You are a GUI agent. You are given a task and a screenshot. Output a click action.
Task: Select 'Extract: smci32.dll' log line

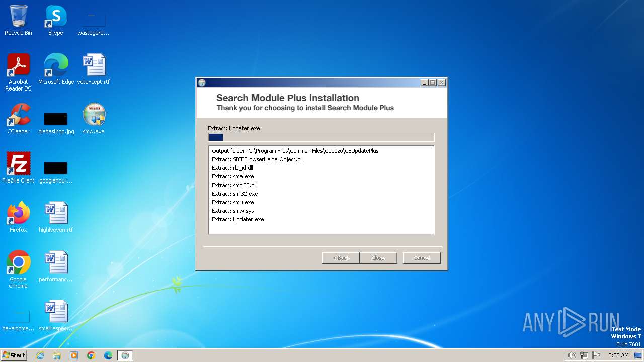point(234,185)
